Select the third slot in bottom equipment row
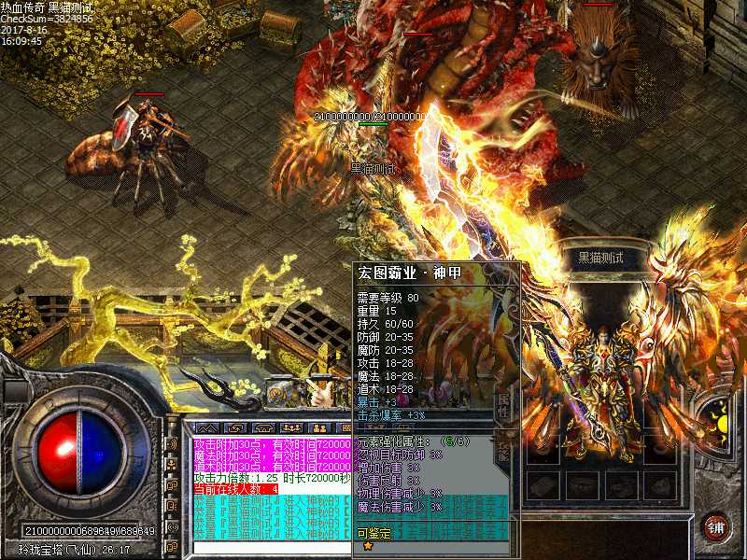747x560 pixels. point(621,485)
